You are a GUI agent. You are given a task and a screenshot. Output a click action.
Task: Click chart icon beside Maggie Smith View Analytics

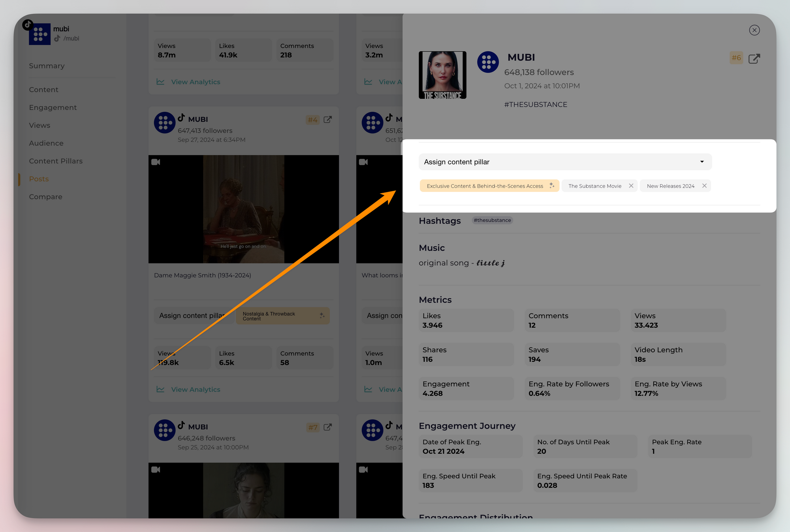[160, 389]
